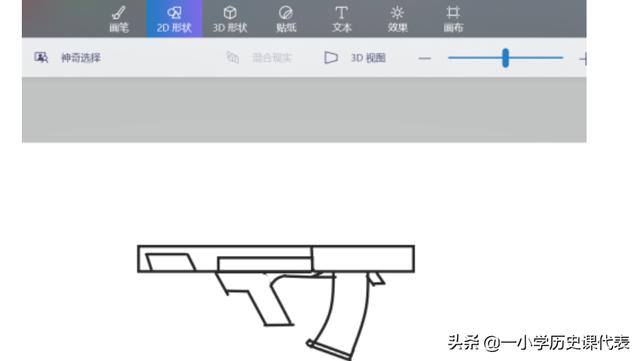
Task: Open the Stickers (贴纸) tab
Action: (x=286, y=19)
